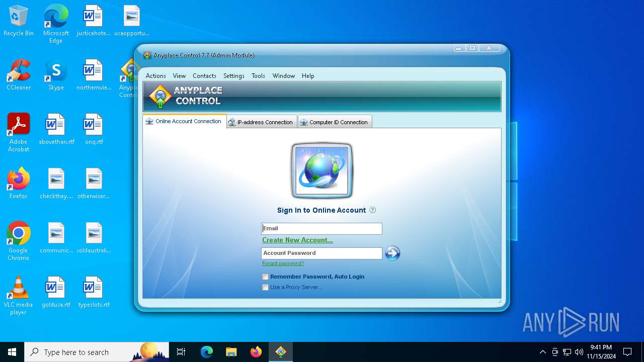This screenshot has width=644, height=362.
Task: Open Task View on taskbar
Action: (181, 352)
